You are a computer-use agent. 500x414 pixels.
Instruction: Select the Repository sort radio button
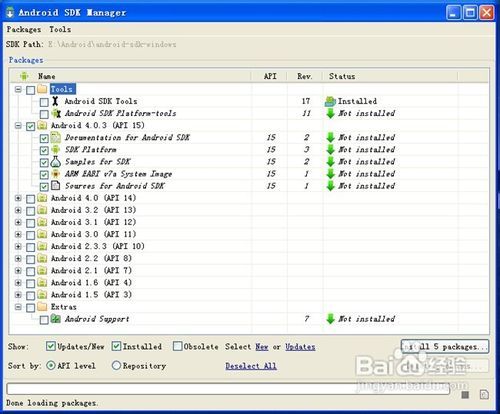(116, 365)
